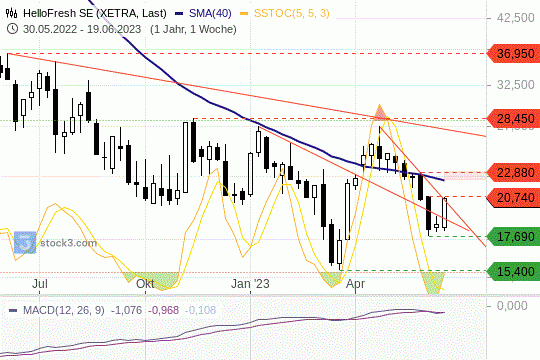This screenshot has height=360, width=540.
Task: Click the 42,500 axis value
Action: click(x=515, y=18)
